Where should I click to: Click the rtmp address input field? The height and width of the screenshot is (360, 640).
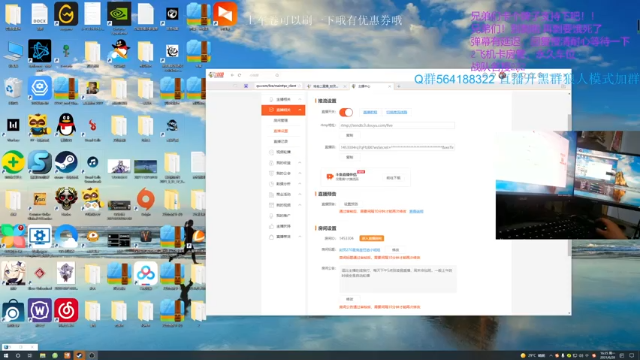tap(396, 125)
